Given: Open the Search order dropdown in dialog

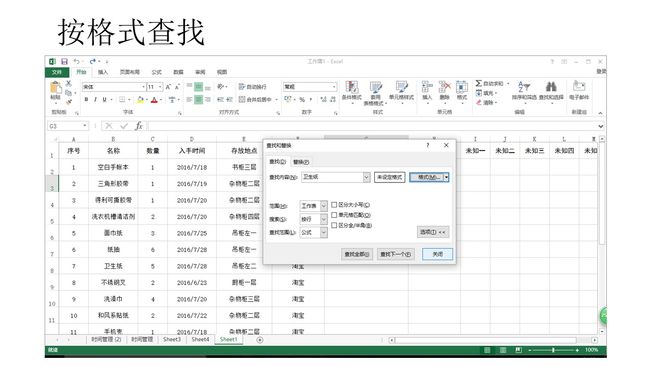Looking at the screenshot, I should click(324, 219).
